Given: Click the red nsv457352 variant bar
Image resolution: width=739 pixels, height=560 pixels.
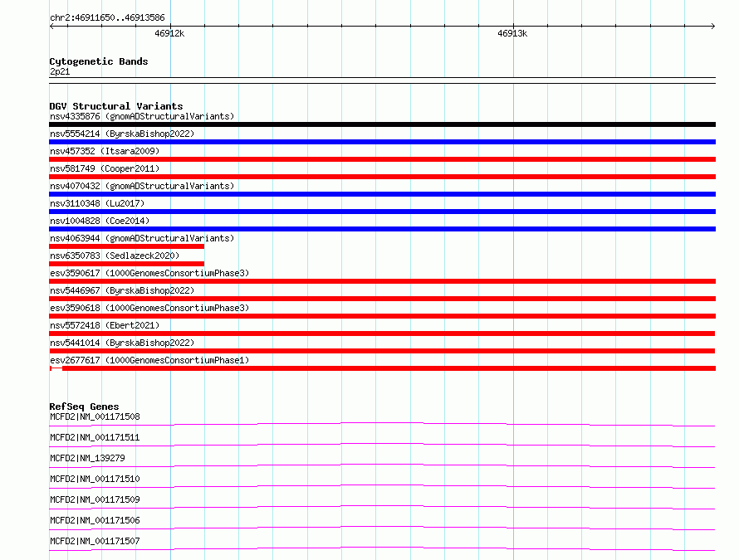Looking at the screenshot, I should [382, 159].
